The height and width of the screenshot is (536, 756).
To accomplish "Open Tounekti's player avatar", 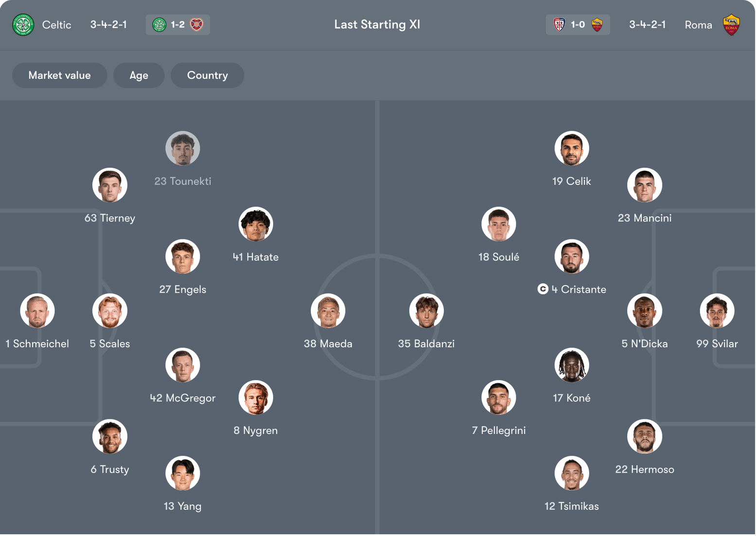I will click(183, 148).
